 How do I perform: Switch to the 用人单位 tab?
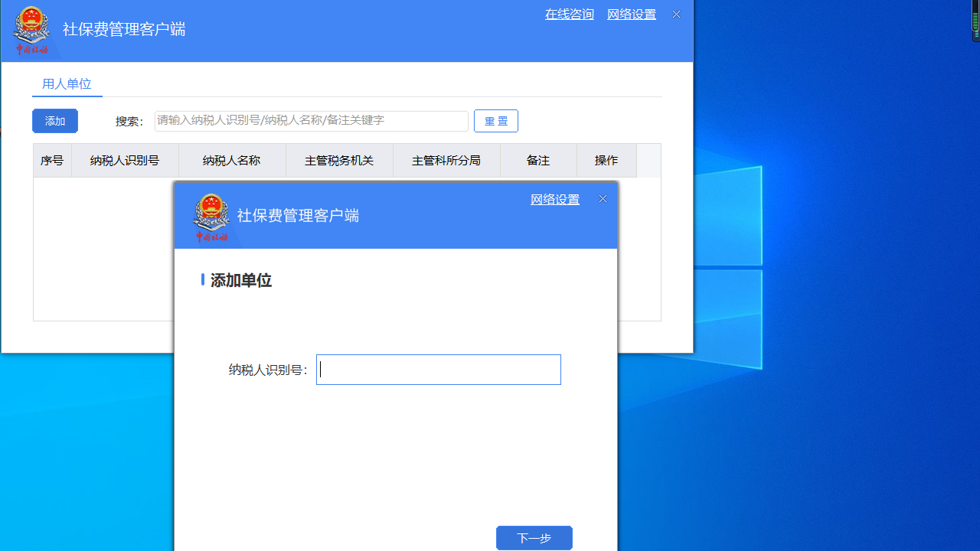(67, 83)
